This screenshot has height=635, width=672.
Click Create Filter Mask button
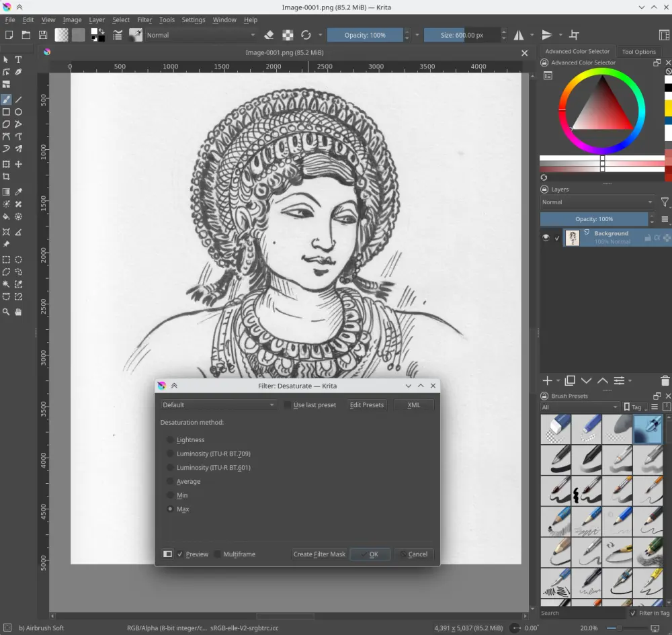pyautogui.click(x=319, y=554)
